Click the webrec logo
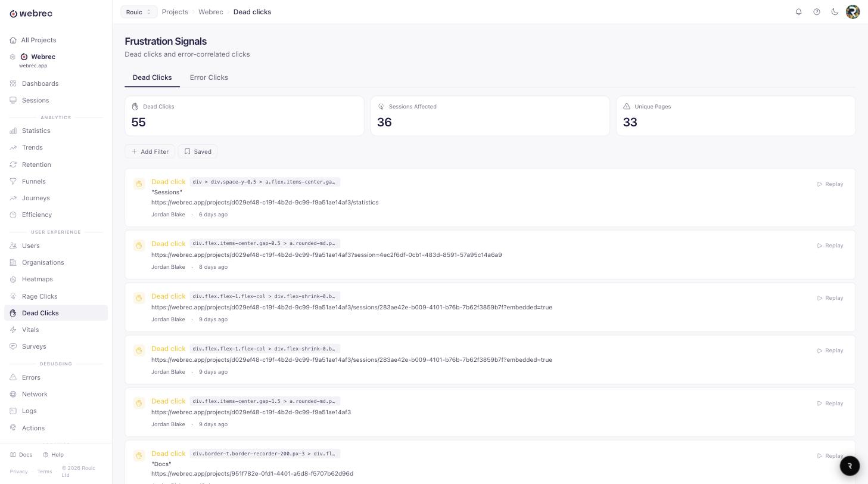Viewport: 868px width, 484px height. [31, 13]
